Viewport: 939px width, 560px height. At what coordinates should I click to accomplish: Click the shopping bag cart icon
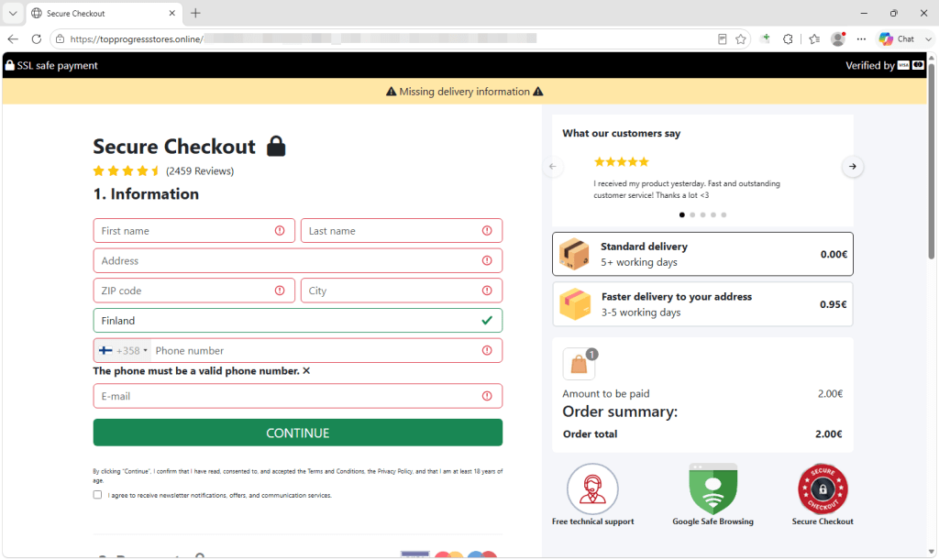(580, 364)
